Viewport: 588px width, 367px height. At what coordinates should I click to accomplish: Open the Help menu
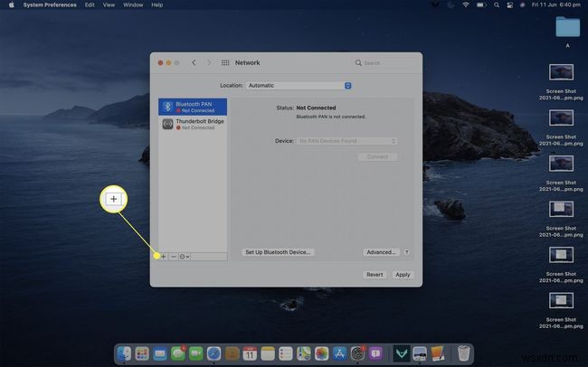[x=157, y=5]
